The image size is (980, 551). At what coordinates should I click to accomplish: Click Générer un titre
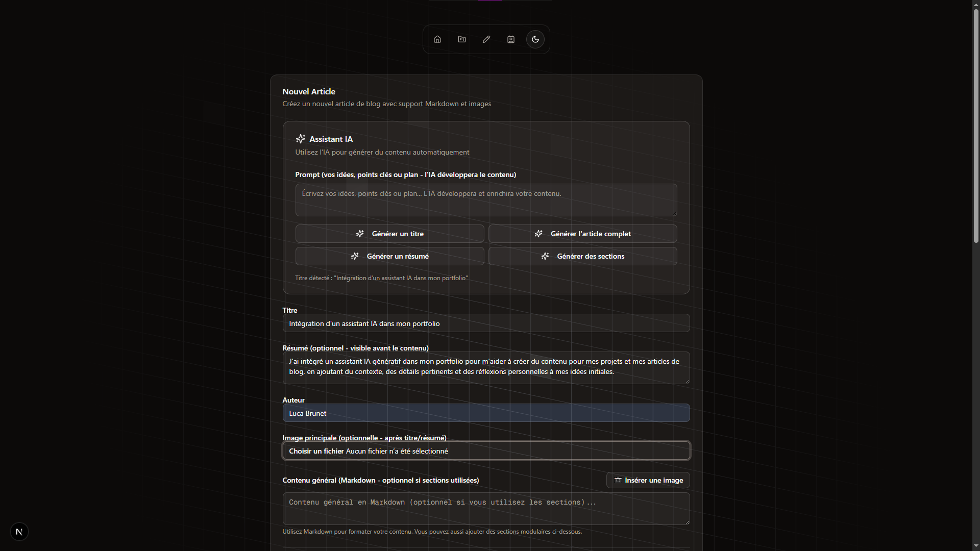tap(389, 234)
